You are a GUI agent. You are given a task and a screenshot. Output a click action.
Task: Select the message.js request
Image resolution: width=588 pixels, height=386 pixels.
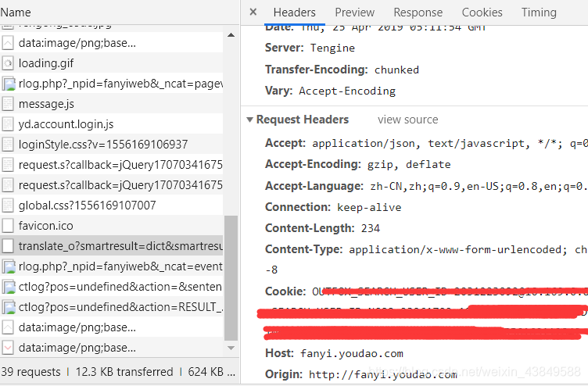click(111, 104)
